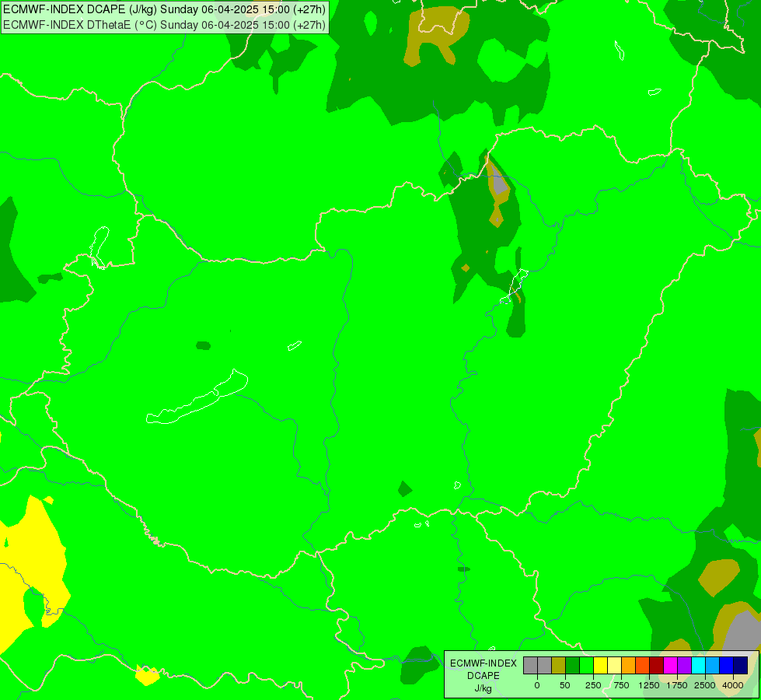This screenshot has width=761, height=700.
Task: Click the legend value 50
Action: pos(565,685)
